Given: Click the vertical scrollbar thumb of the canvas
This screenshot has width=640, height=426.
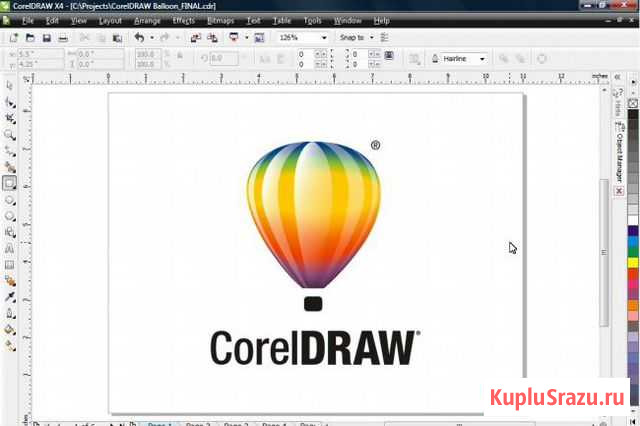Looking at the screenshot, I should click(604, 252).
